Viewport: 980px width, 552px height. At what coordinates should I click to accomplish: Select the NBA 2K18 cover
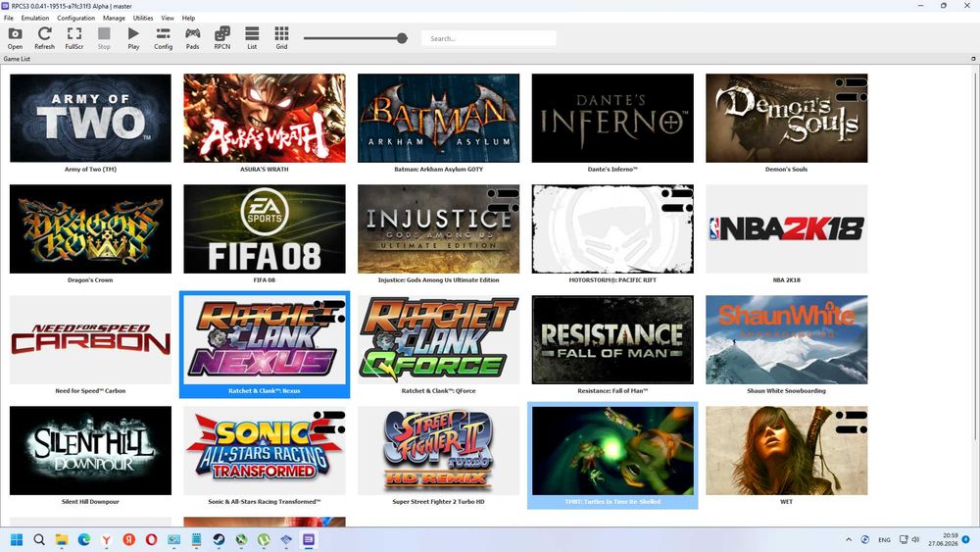(786, 228)
